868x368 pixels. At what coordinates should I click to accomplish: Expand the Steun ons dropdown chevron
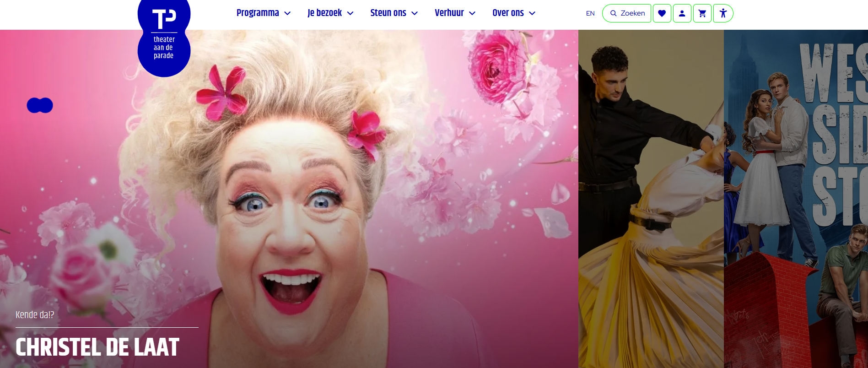point(415,13)
